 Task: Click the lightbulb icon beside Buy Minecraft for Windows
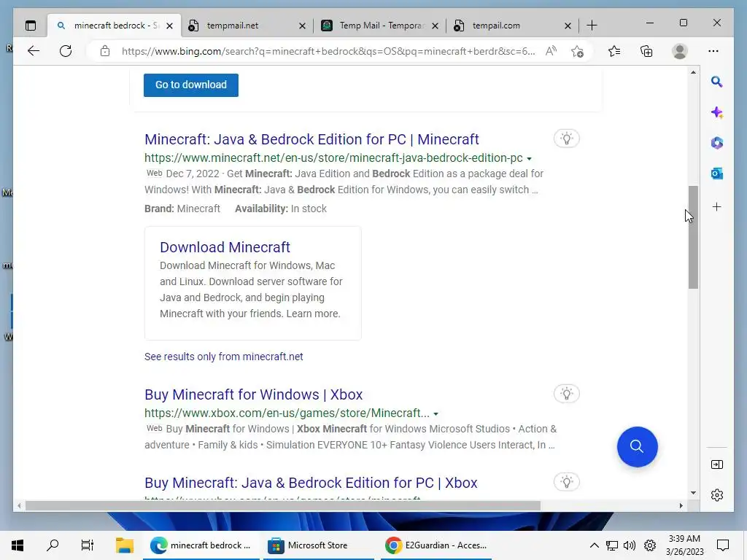(566, 394)
